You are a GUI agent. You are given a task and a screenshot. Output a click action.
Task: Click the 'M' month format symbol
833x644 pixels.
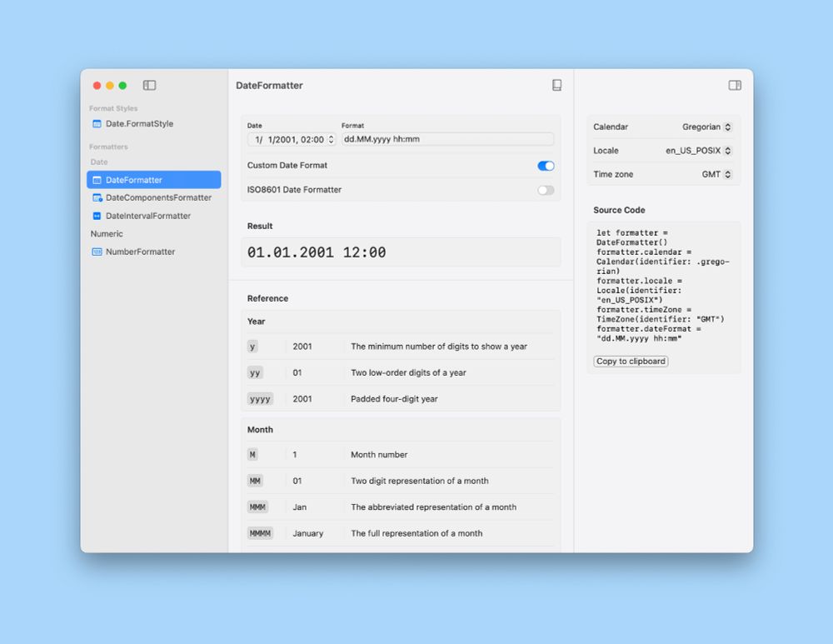tap(252, 455)
